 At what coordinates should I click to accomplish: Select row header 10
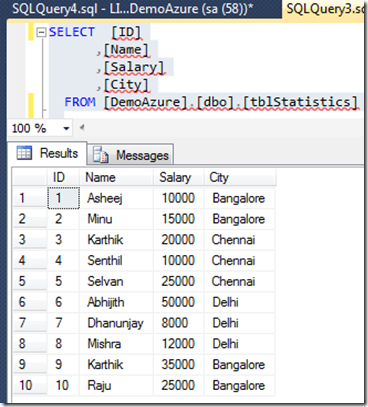click(x=30, y=386)
